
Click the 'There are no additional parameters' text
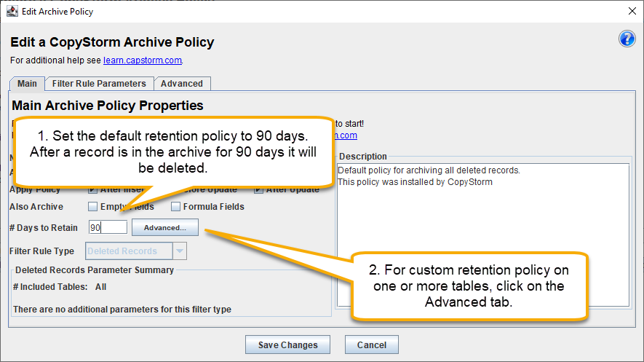point(122,310)
